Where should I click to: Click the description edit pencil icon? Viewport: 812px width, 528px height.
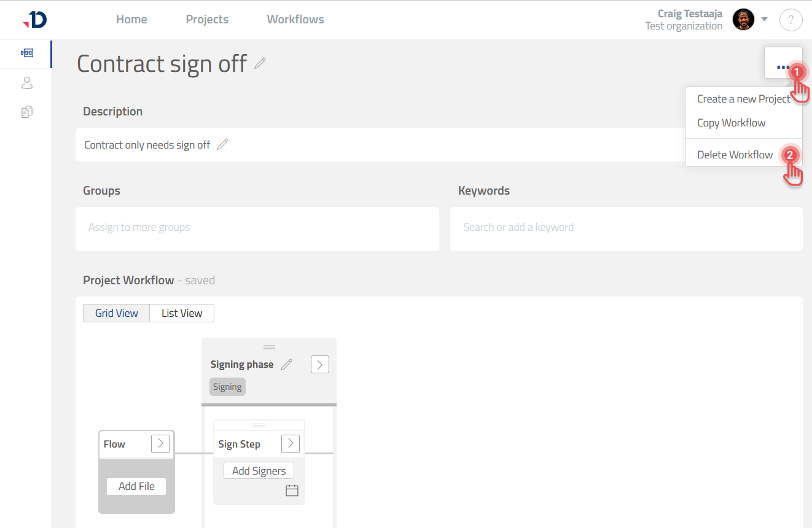pos(223,145)
